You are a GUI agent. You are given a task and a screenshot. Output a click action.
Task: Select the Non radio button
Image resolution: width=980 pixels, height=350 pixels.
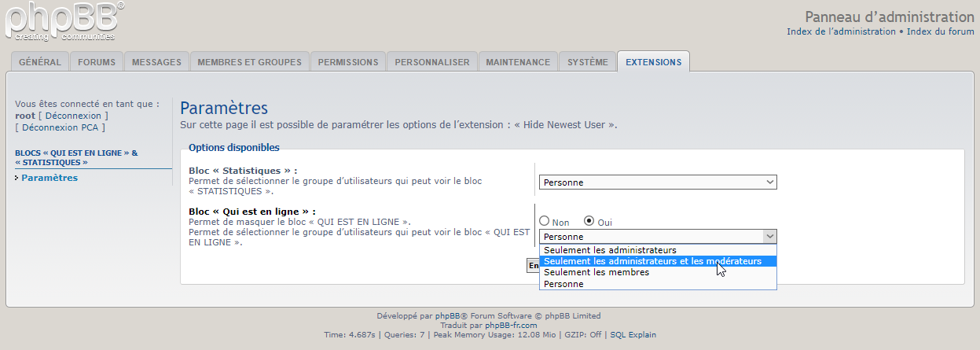pos(544,222)
